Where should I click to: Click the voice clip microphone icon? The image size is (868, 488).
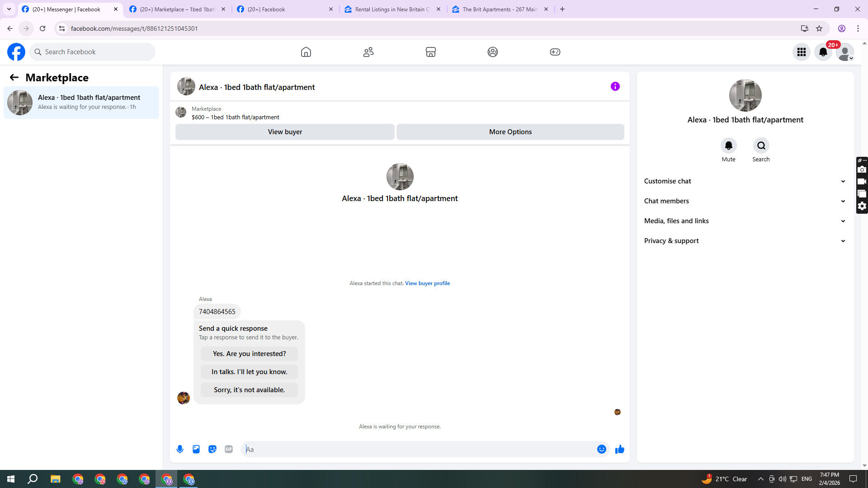180,449
